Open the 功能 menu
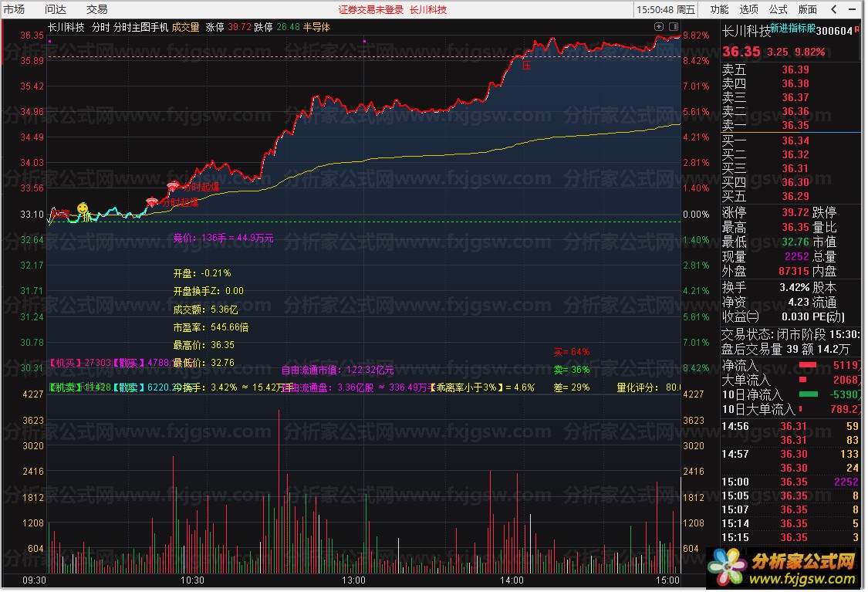The image size is (868, 592). click(x=719, y=9)
